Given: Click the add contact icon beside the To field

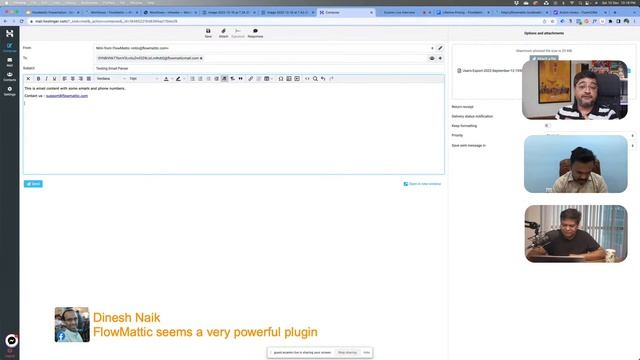Looking at the screenshot, I should (432, 58).
